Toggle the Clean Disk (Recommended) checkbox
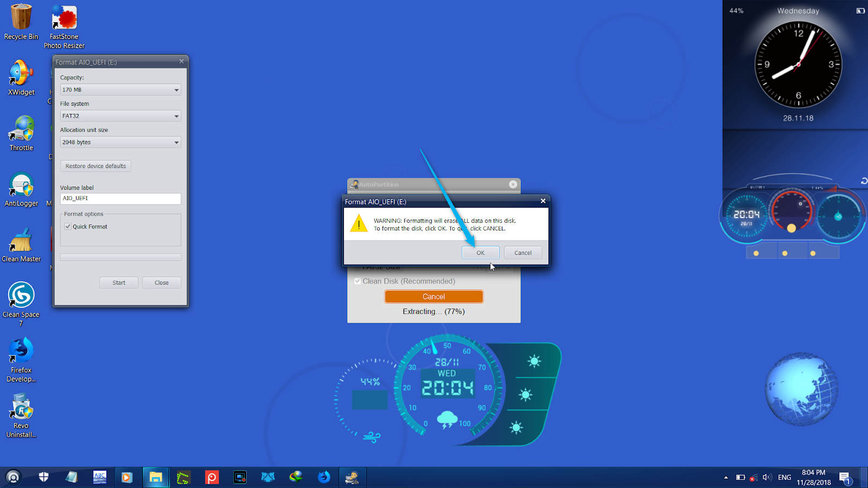Viewport: 868px width, 488px height. pos(358,281)
